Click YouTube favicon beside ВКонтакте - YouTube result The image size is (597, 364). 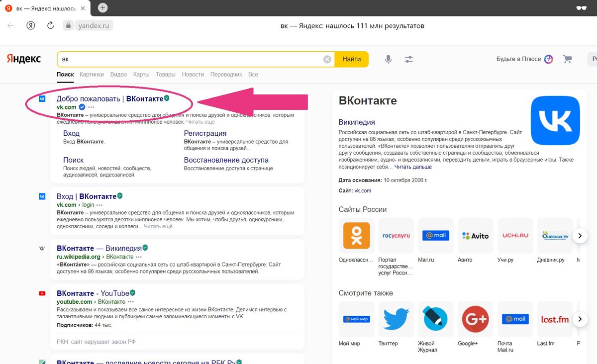(x=42, y=293)
